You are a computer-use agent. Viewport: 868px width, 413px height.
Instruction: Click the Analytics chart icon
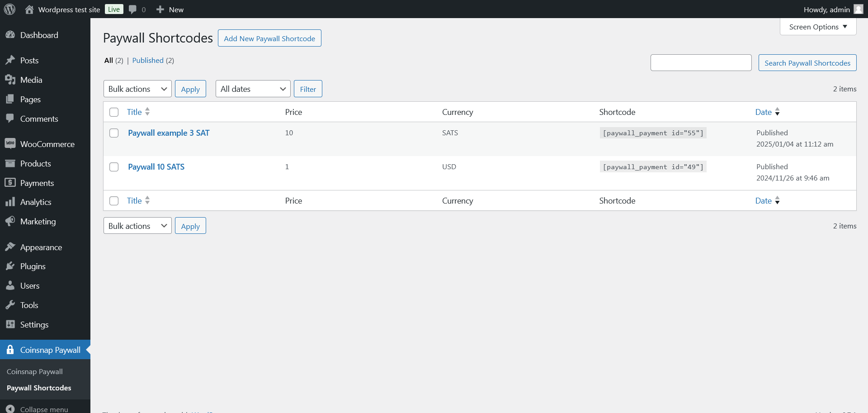tap(11, 202)
